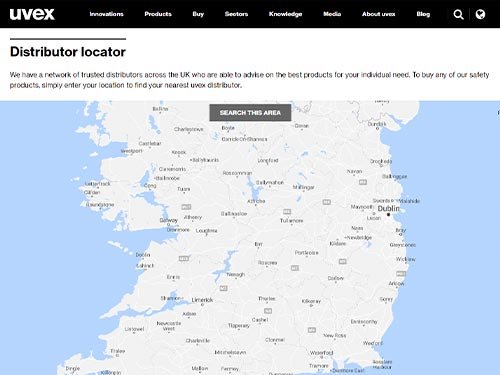The image size is (500, 375).
Task: Click the Tralee label on the map
Action: click(118, 351)
